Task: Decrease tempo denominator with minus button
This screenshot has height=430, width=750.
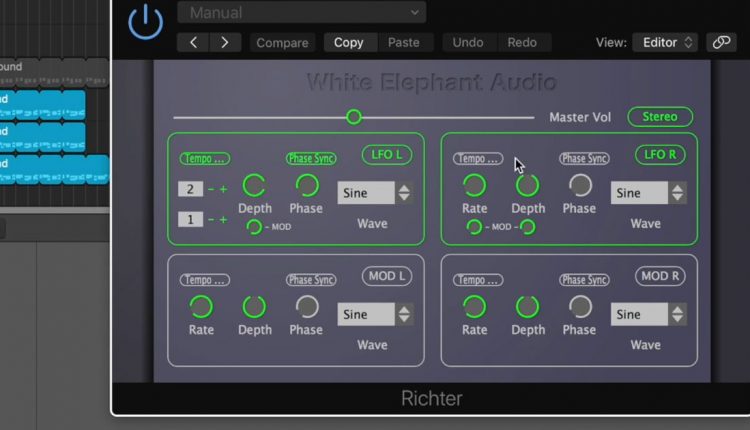Action: (211, 220)
